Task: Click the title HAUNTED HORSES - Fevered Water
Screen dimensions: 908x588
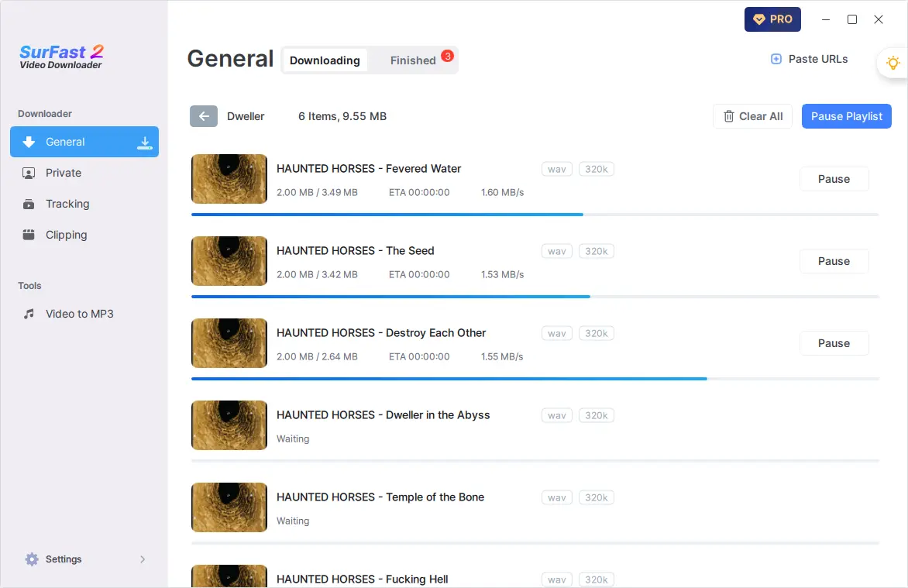Action: pyautogui.click(x=369, y=169)
